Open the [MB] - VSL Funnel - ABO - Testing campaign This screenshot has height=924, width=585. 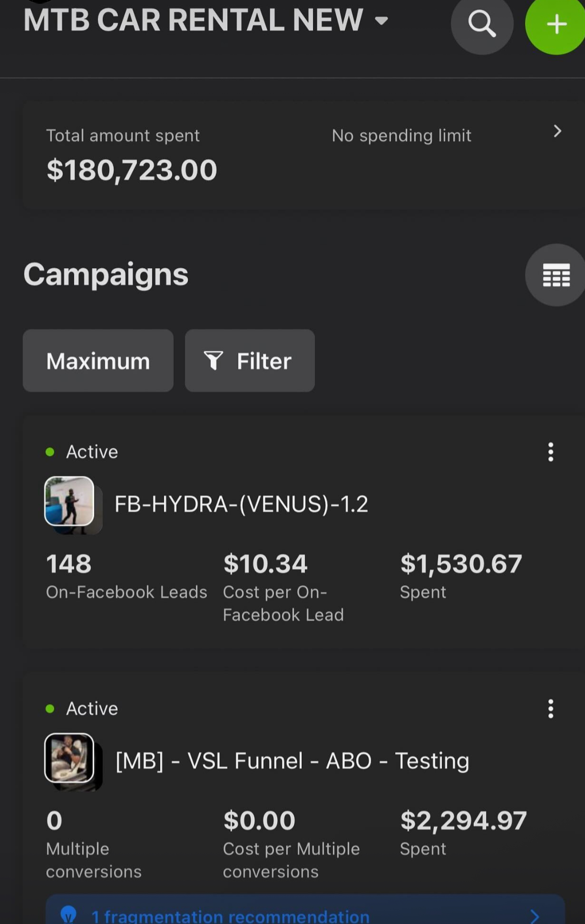tap(292, 761)
